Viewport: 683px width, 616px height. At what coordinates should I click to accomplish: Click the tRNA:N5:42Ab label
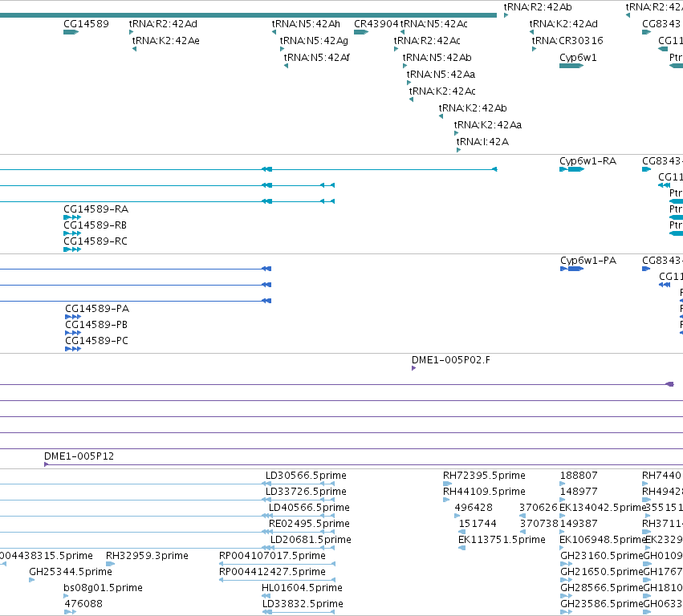tap(437, 58)
